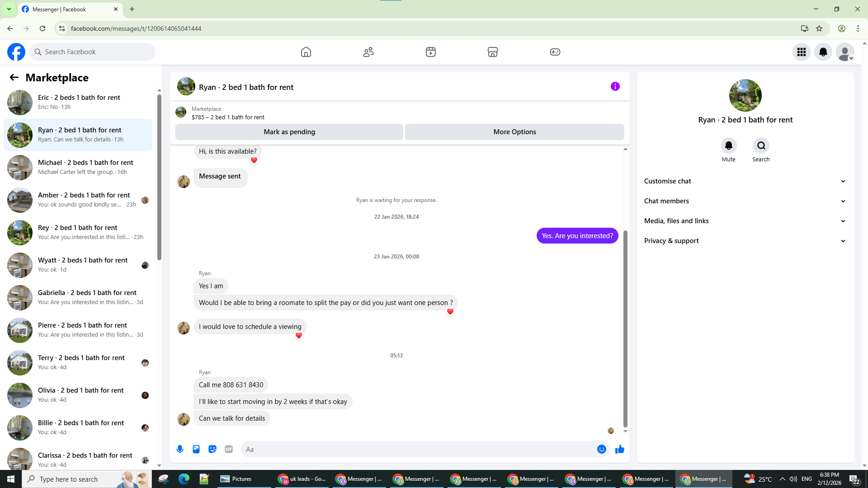Screen dimensions: 868x488
Task: Go back with the Marketplace back arrow
Action: [x=14, y=78]
